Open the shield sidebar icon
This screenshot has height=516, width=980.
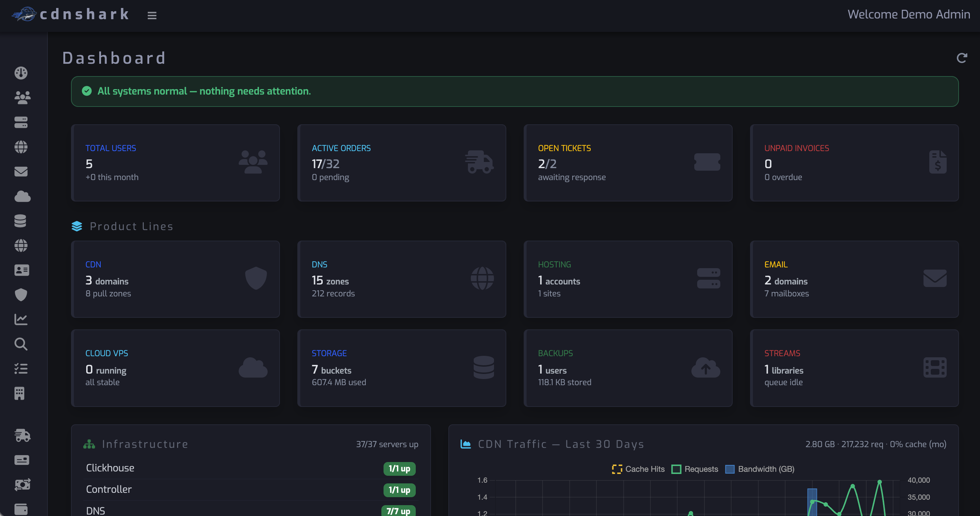21,295
